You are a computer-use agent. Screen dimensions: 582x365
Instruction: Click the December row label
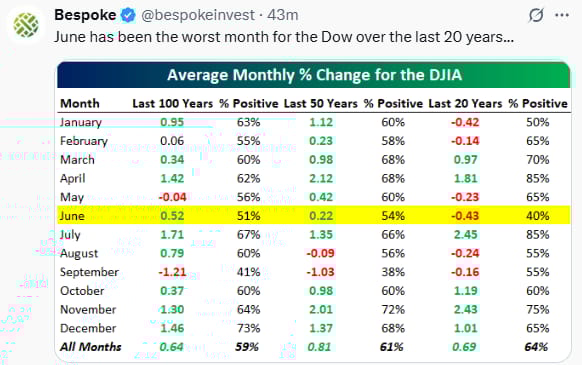[x=88, y=328]
